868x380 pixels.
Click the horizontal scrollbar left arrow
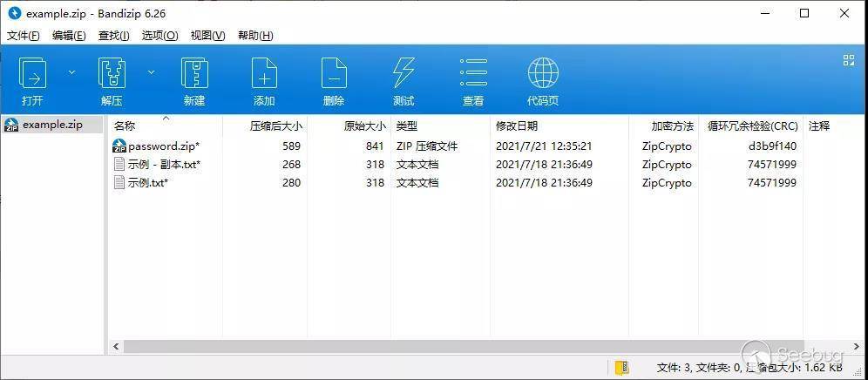coord(116,346)
